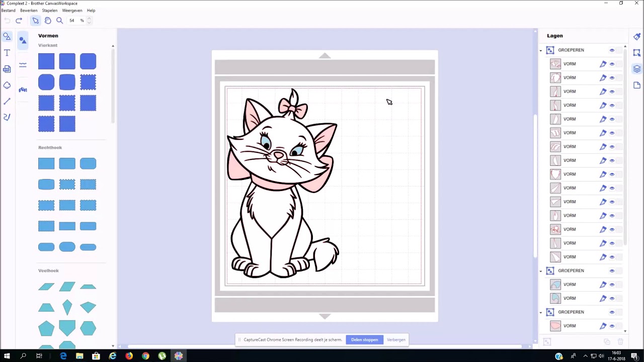Screen dimensions: 644x362
Task: Click the duplicate icon below layers list
Action: (607, 342)
